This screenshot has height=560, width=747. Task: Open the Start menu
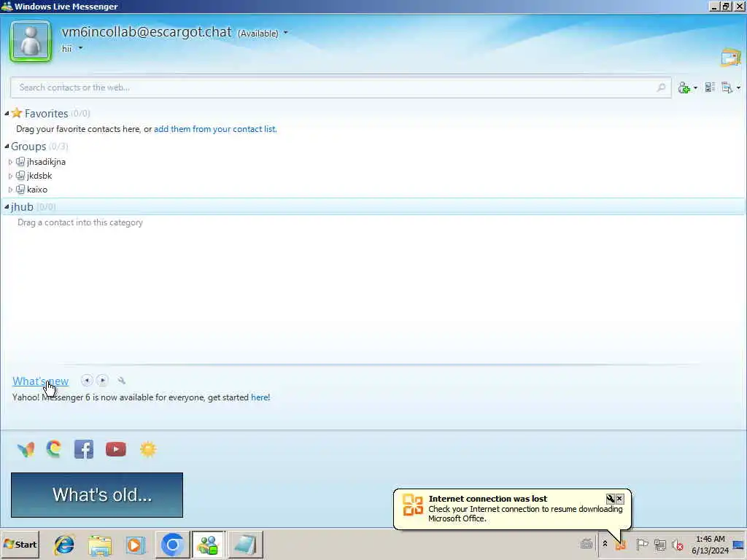pyautogui.click(x=20, y=544)
